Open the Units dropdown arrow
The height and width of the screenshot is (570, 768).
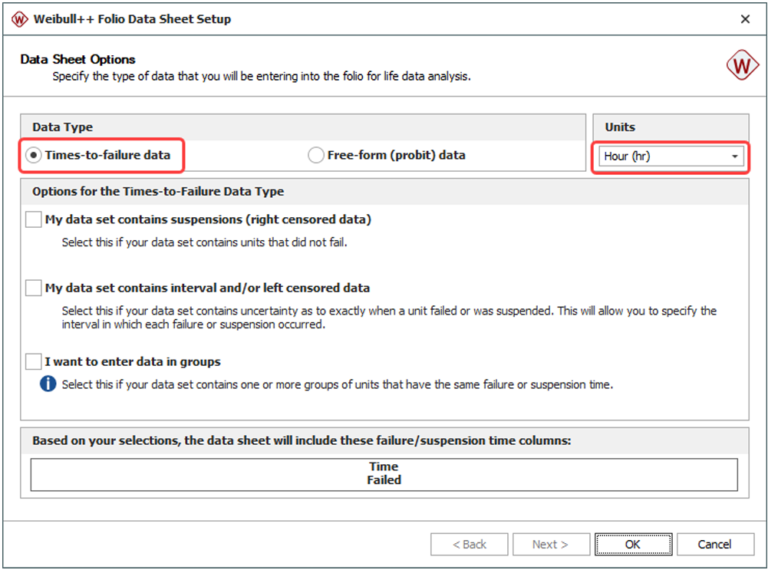(735, 156)
